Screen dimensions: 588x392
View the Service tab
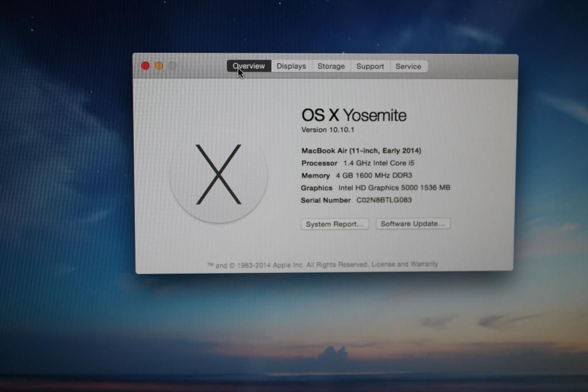click(x=408, y=66)
